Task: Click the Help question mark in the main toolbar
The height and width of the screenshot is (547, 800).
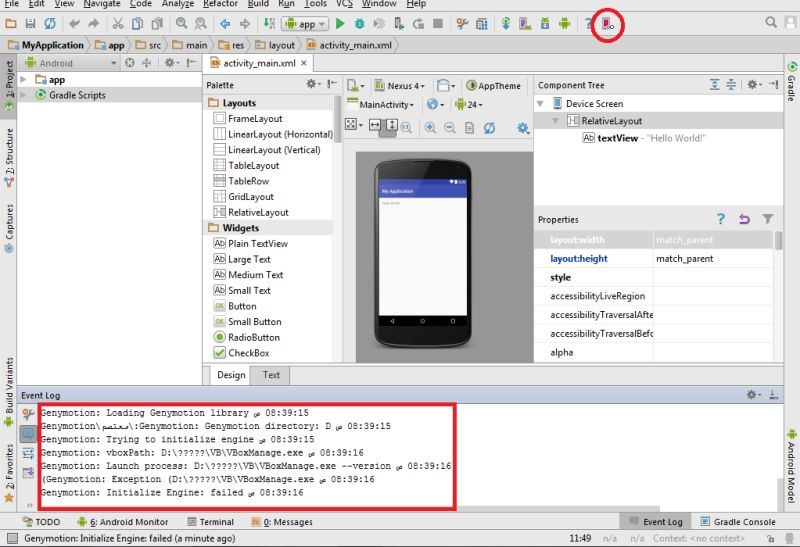Action: [x=588, y=24]
